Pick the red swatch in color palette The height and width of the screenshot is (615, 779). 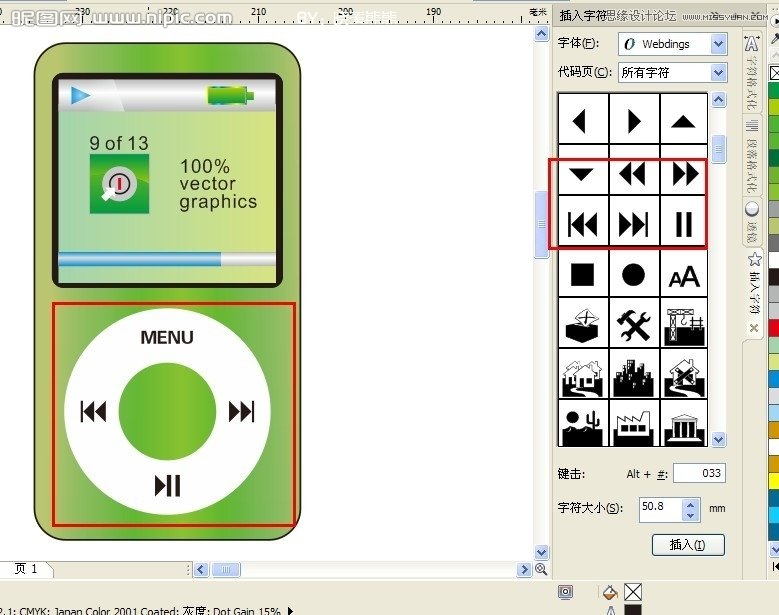tap(774, 328)
